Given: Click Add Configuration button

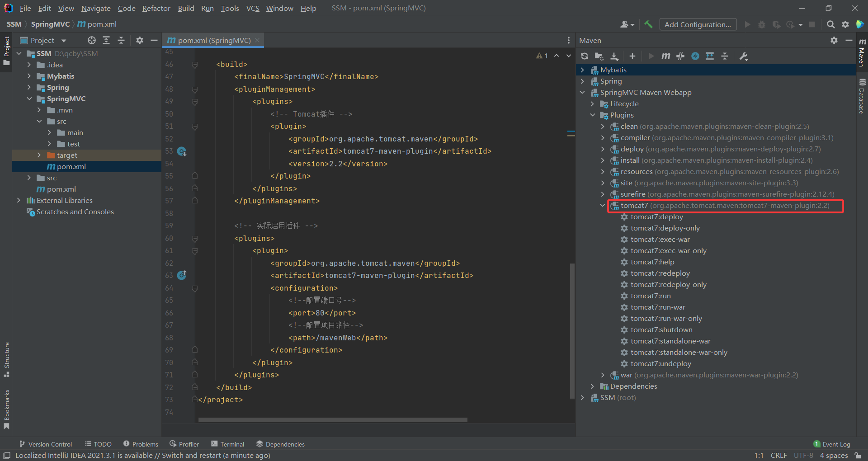Looking at the screenshot, I should point(698,24).
